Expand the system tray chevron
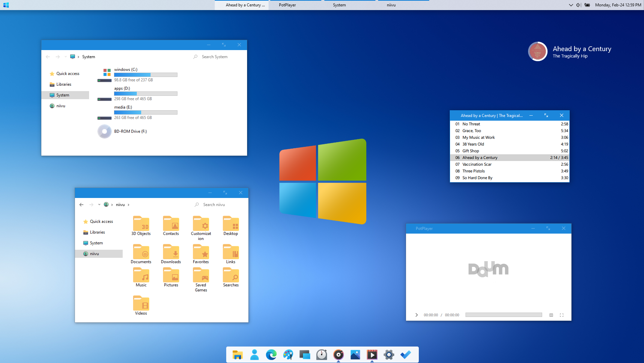 point(570,5)
